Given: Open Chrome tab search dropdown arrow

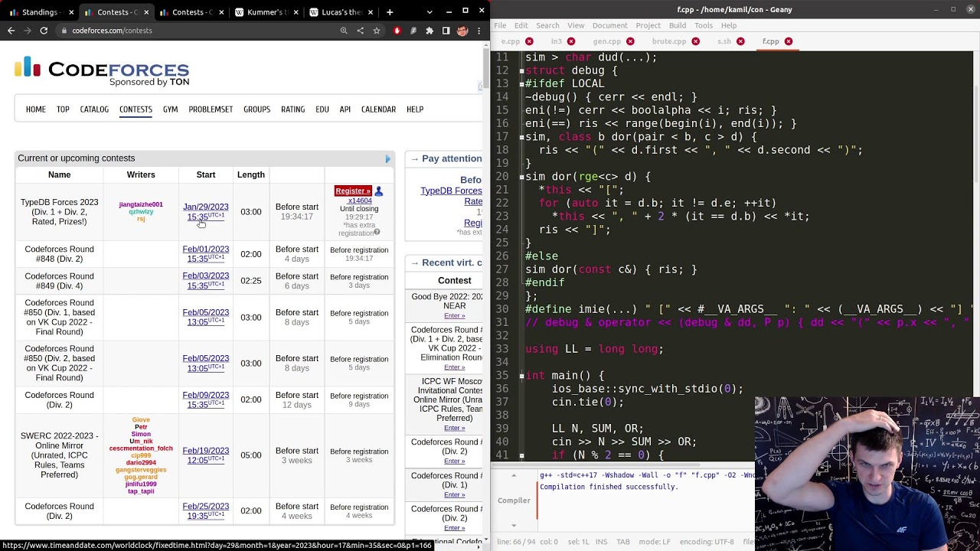Looking at the screenshot, I should 429,12.
